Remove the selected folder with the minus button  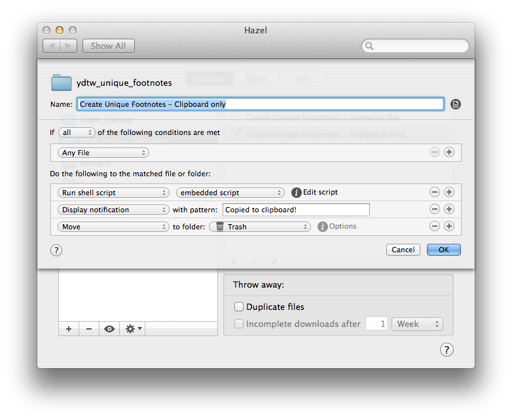[x=89, y=329]
